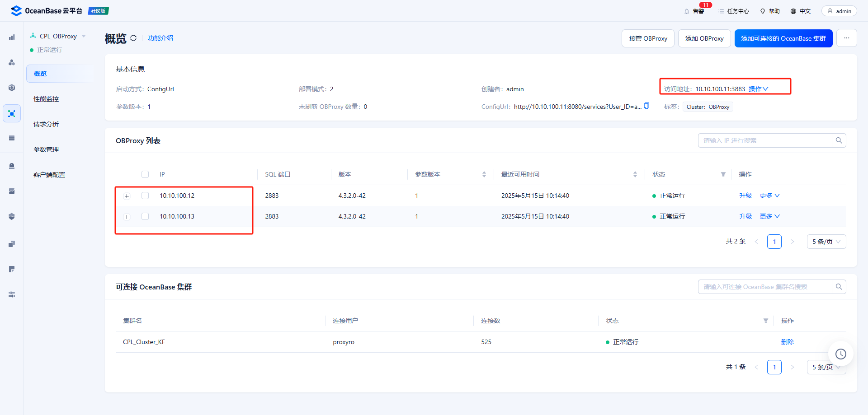This screenshot has width=868, height=415.
Task: Expand row details for 10.10.100.12
Action: click(x=127, y=196)
